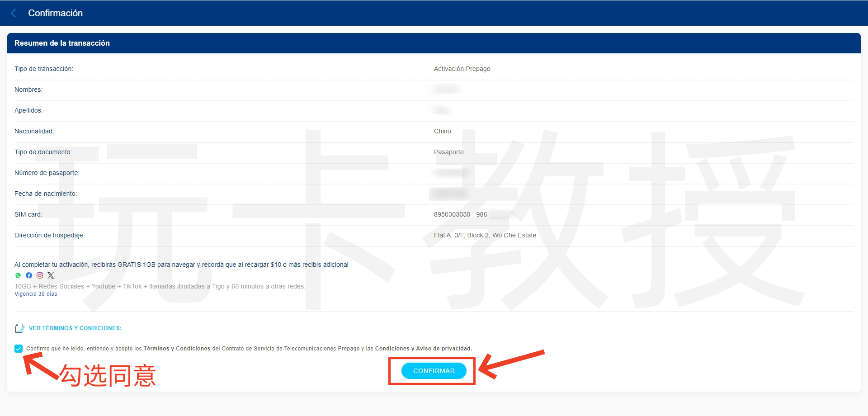The width and height of the screenshot is (868, 416).
Task: Click the 'Resumen de la transacción' header
Action: [x=62, y=43]
